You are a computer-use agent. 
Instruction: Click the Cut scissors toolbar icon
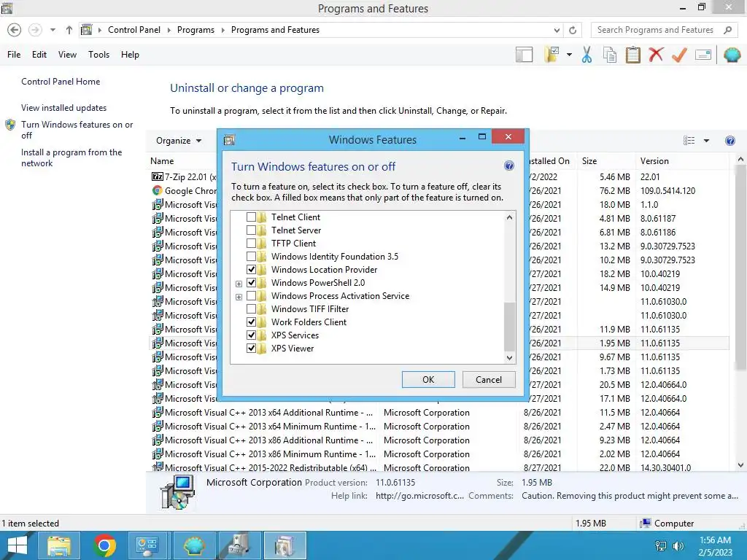coord(587,55)
